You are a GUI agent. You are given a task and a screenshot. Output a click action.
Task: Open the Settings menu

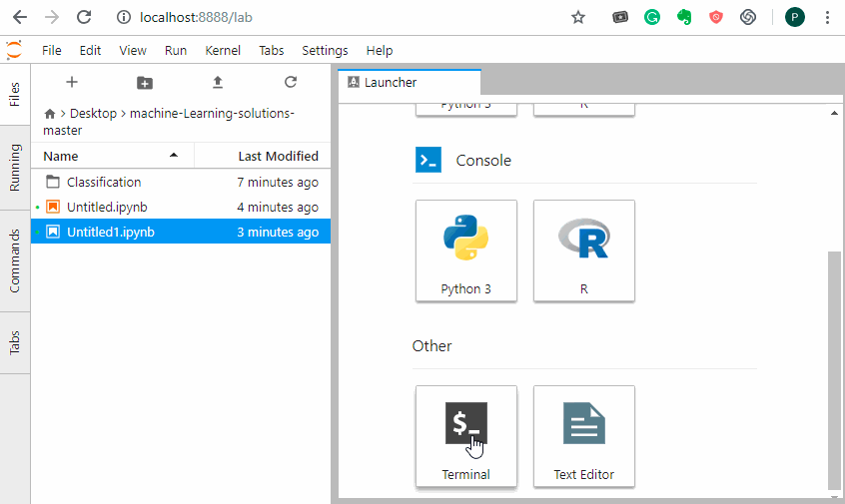(x=325, y=50)
